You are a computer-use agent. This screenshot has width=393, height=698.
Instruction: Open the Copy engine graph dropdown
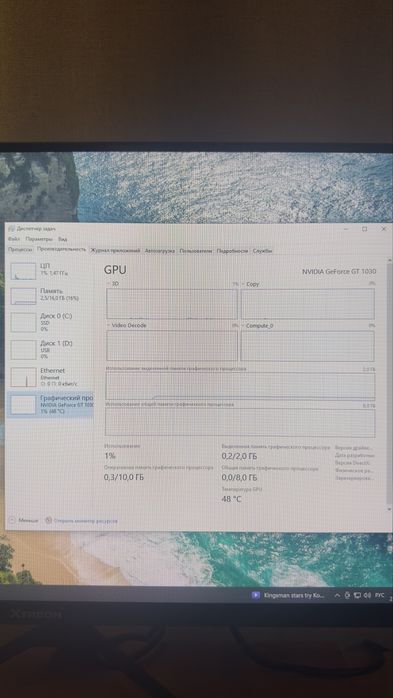click(251, 284)
